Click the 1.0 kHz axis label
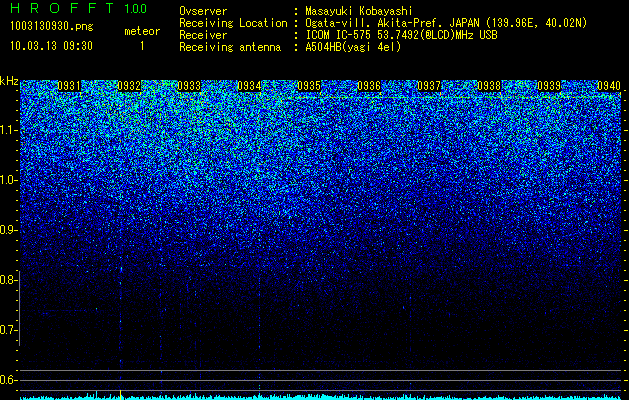Image resolution: width=629 pixels, height=400 pixels. tap(8, 180)
